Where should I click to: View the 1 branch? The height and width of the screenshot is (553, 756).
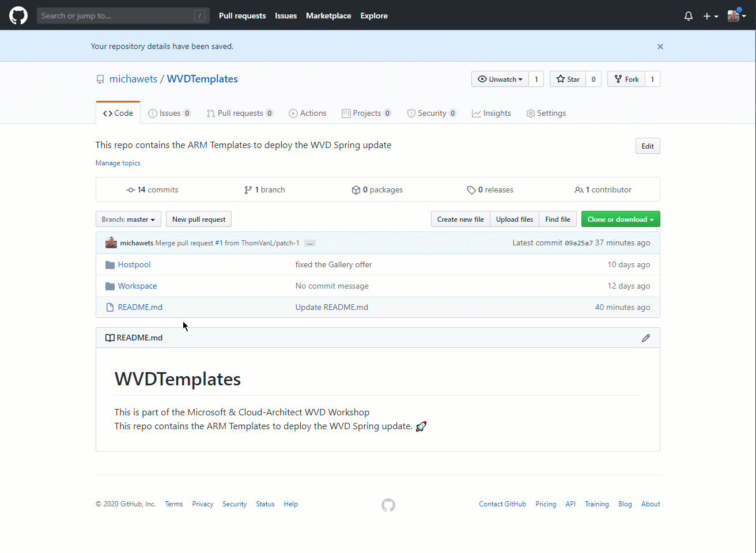(x=264, y=190)
